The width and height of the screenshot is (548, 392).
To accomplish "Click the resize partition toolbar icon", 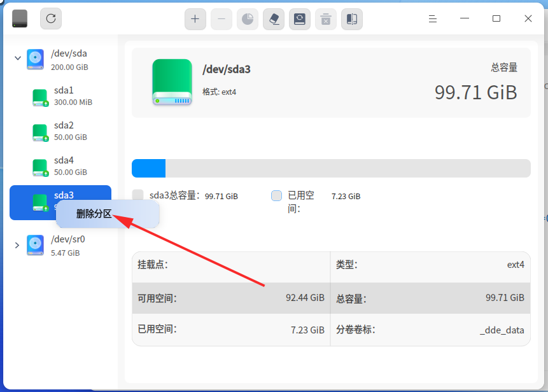I will [x=351, y=19].
